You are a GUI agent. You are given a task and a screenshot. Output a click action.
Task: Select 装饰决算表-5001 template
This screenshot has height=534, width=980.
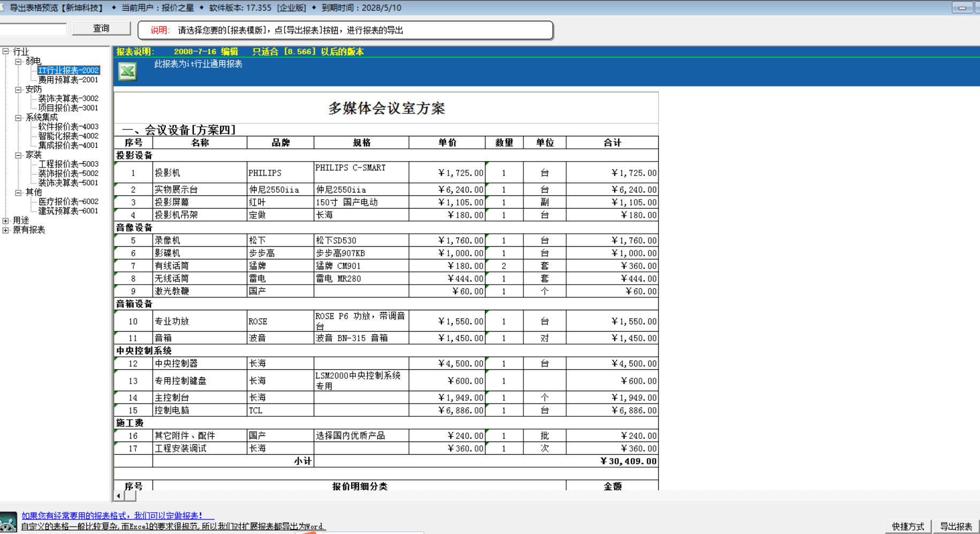pos(69,182)
